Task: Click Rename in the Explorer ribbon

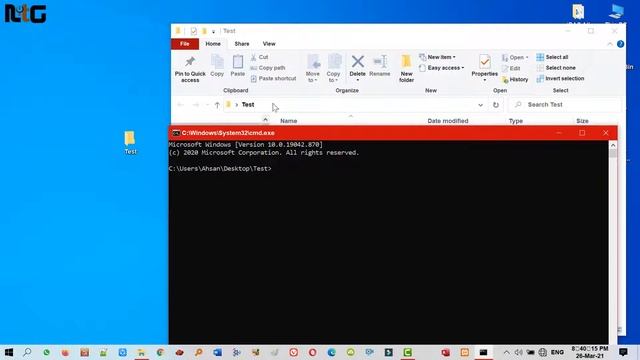Action: [380, 66]
